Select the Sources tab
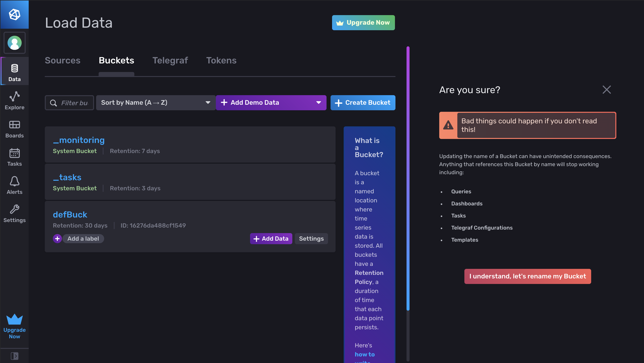 (62, 60)
